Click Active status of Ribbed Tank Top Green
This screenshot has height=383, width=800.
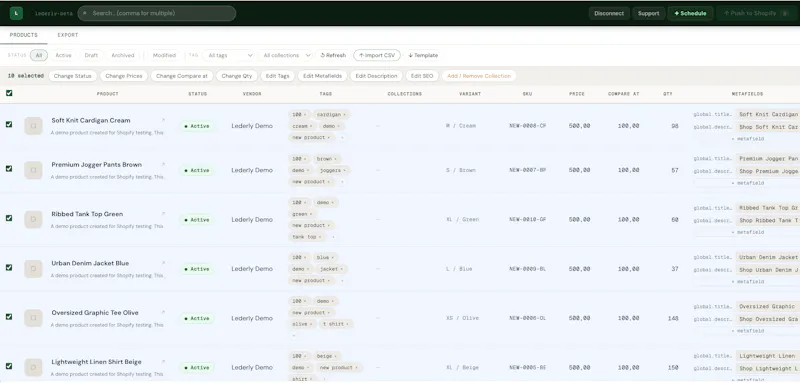tap(197, 220)
